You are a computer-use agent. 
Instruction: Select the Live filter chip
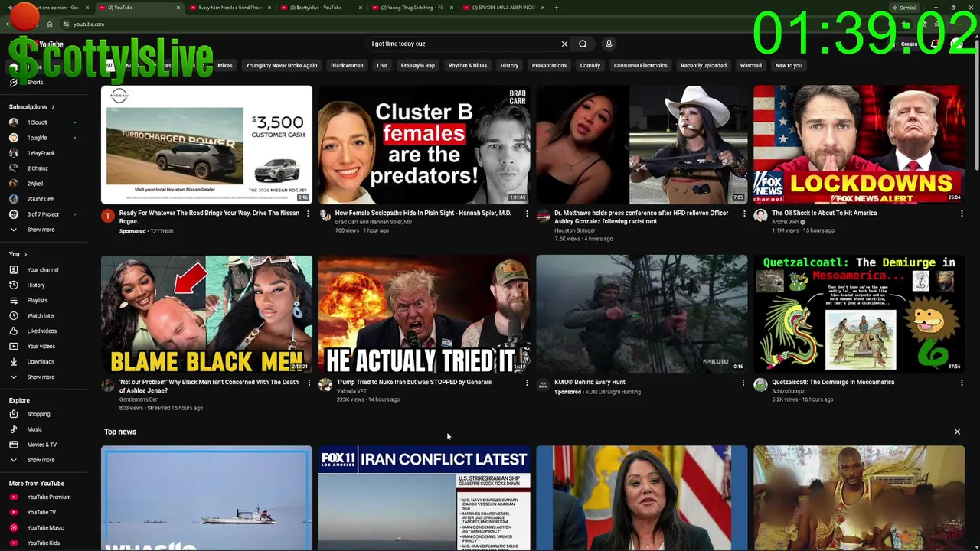382,66
